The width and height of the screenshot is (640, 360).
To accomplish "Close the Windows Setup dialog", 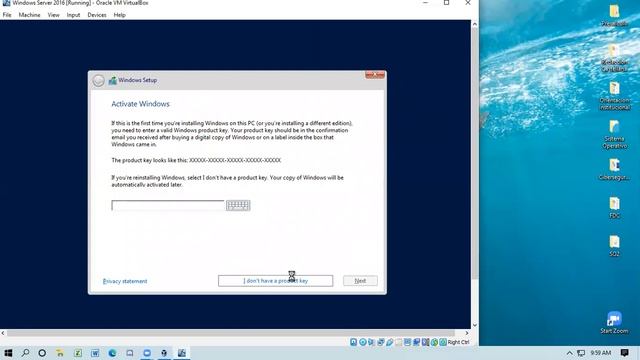I will 375,75.
